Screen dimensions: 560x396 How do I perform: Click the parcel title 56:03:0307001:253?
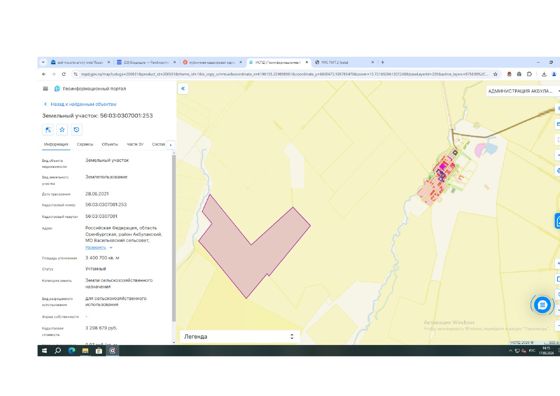point(126,116)
